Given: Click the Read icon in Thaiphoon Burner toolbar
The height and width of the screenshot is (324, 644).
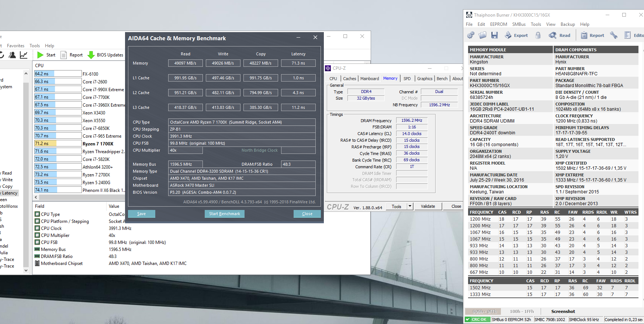Looking at the screenshot, I should pyautogui.click(x=553, y=35).
